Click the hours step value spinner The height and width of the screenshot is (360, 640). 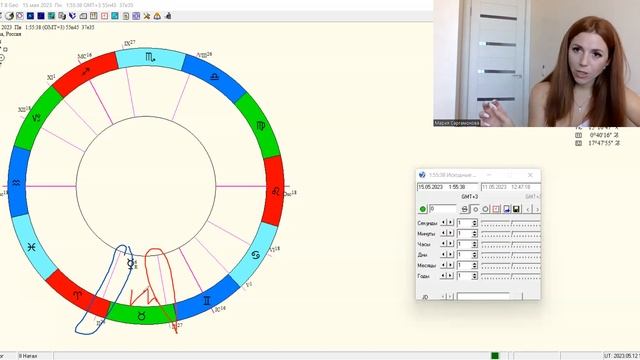pos(467,244)
